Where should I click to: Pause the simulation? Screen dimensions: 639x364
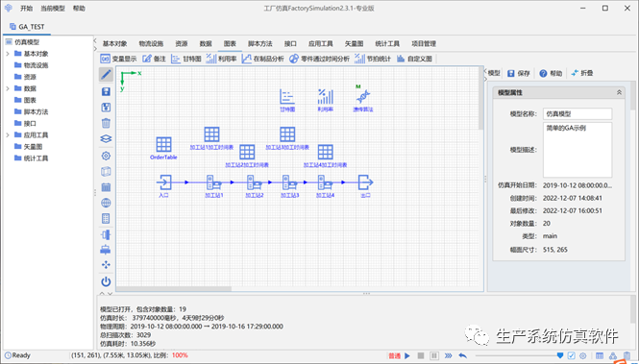pyautogui.click(x=434, y=356)
